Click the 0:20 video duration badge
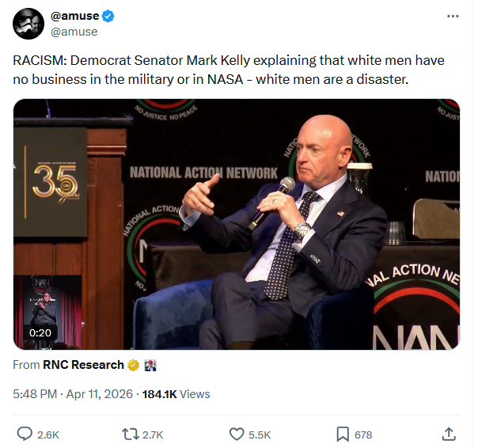The image size is (478, 448). coord(40,332)
